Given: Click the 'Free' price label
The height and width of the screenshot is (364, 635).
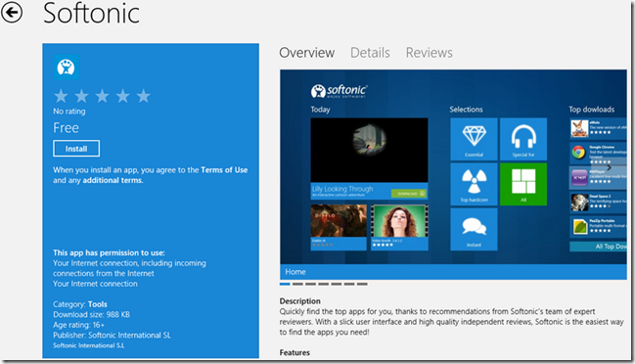Looking at the screenshot, I should point(66,128).
